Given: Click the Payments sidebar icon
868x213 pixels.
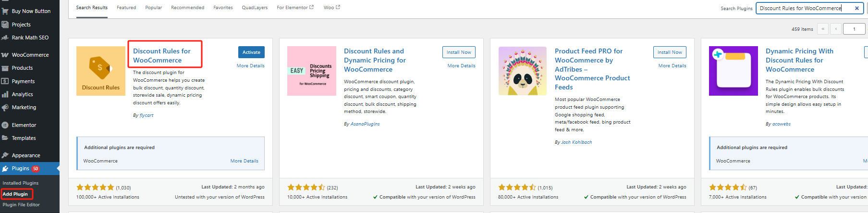Looking at the screenshot, I should (x=5, y=81).
